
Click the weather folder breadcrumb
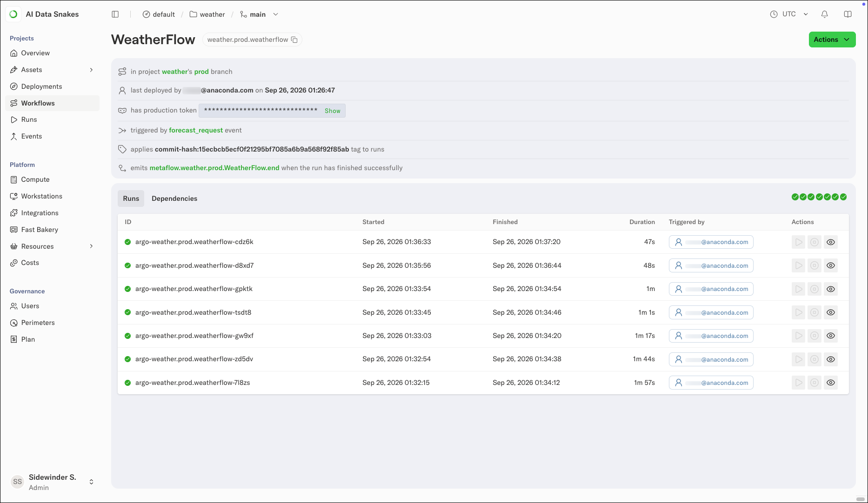[x=207, y=14]
